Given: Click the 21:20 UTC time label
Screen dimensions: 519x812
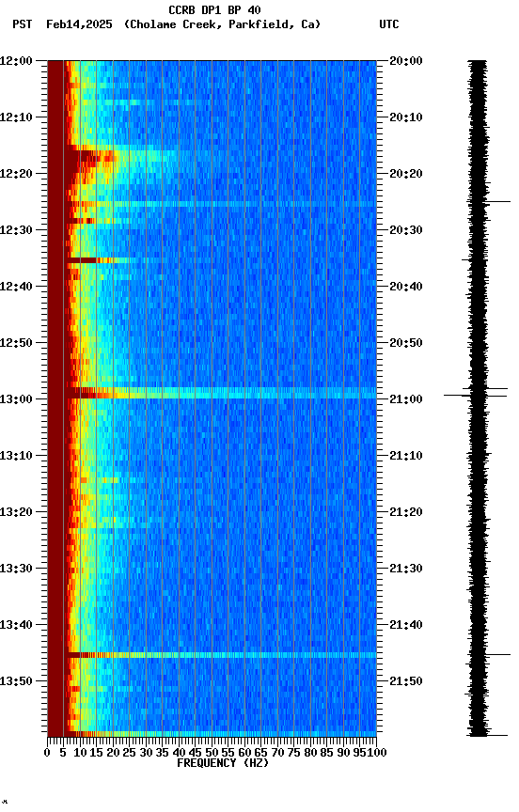Looking at the screenshot, I should tap(406, 512).
